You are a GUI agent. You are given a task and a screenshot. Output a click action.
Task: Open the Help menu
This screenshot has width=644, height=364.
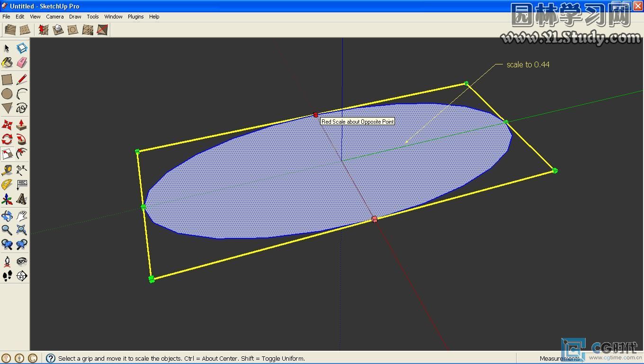pos(154,17)
